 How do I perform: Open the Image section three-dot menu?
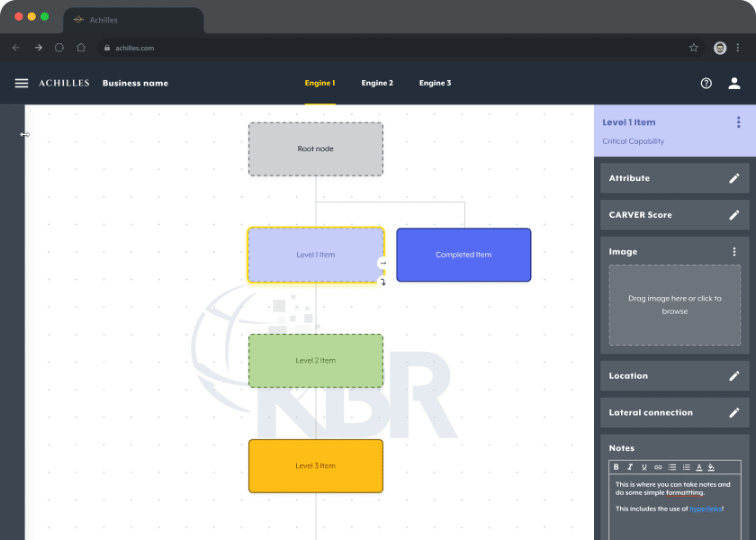pyautogui.click(x=734, y=252)
